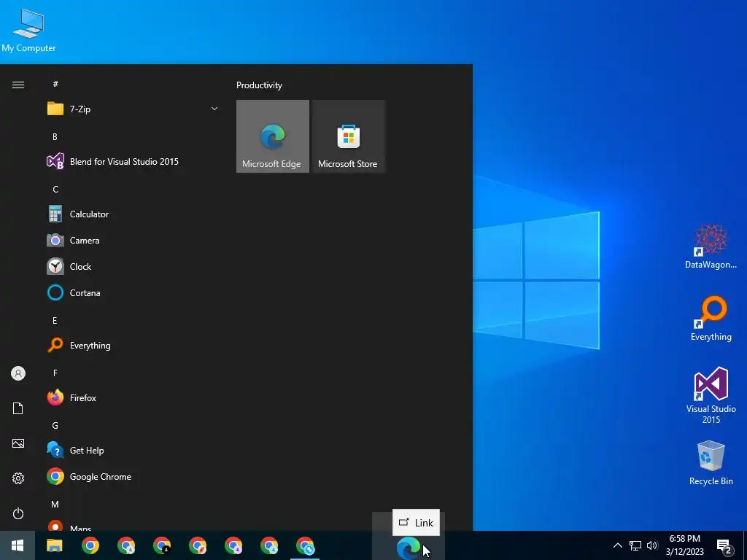This screenshot has height=560, width=747.
Task: Select My Computer desktop icon
Action: (28, 30)
